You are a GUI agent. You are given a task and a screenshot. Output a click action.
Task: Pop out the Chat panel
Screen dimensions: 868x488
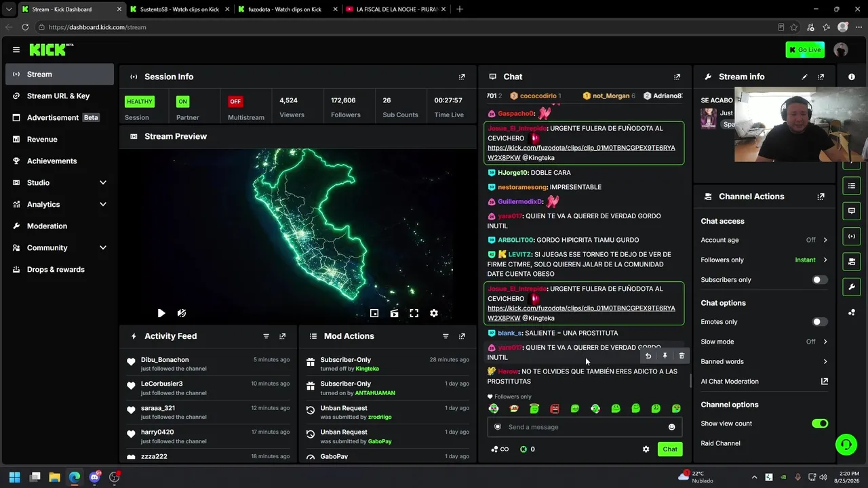pos(677,77)
